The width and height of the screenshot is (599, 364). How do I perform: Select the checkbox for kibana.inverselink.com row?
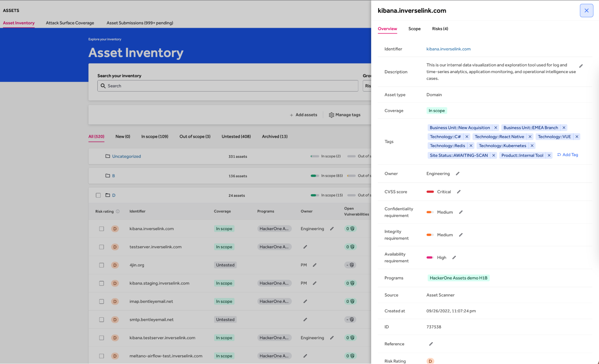tap(101, 228)
